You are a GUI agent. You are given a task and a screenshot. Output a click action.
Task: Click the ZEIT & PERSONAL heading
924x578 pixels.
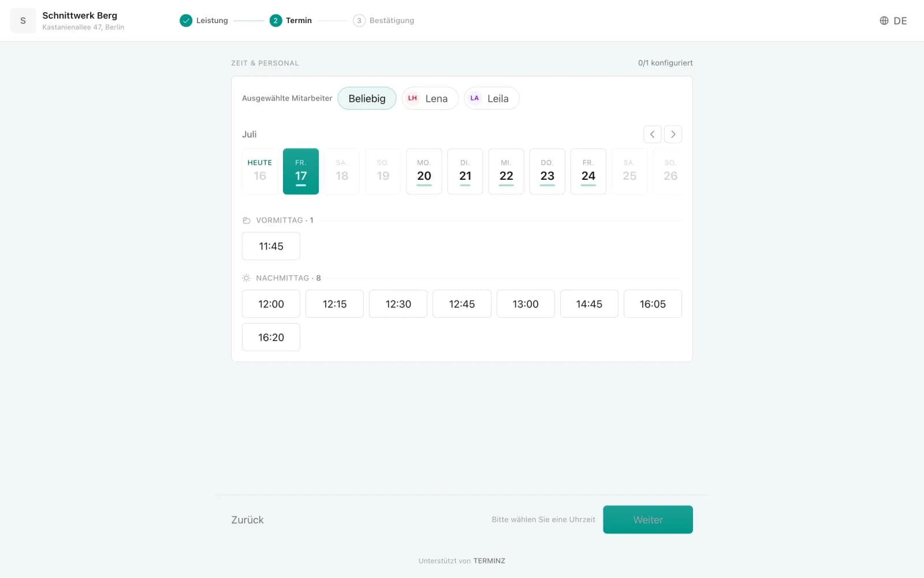point(265,63)
